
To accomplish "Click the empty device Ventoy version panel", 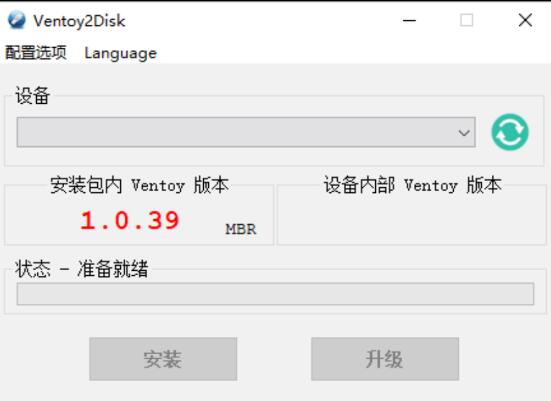I will 412,219.
